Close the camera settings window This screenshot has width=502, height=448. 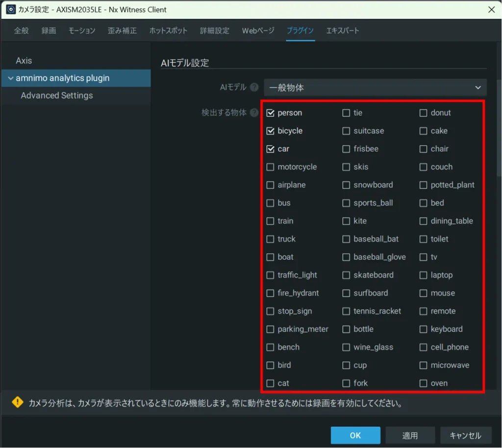(x=491, y=9)
